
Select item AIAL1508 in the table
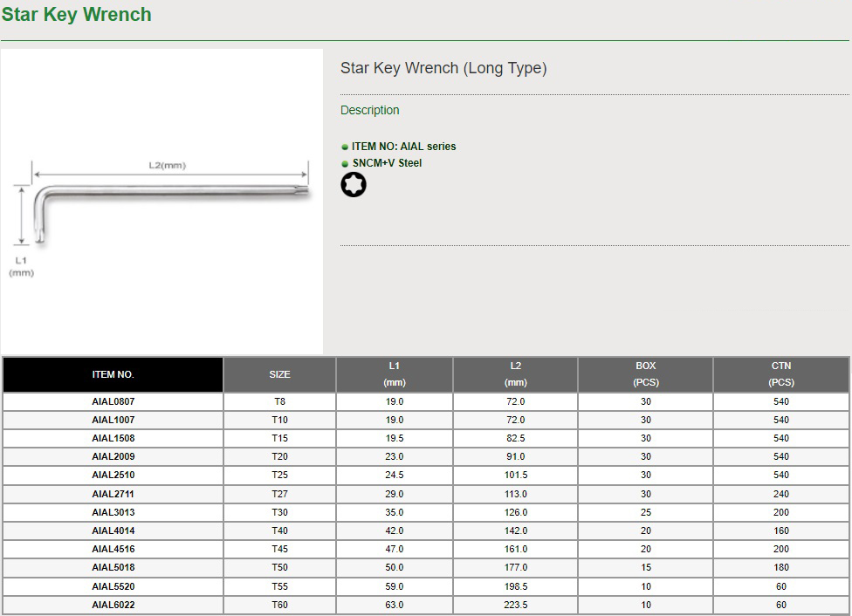(x=113, y=438)
